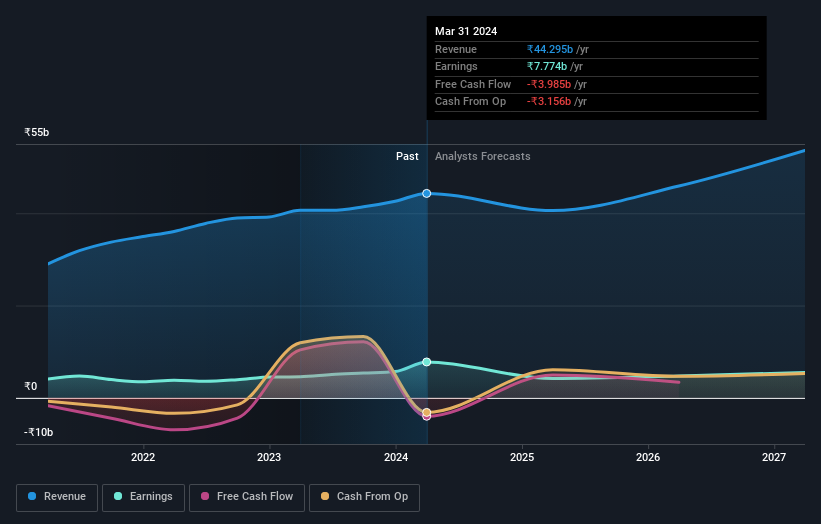Click the 2025 x-axis label
The height and width of the screenshot is (524, 821).
point(522,457)
